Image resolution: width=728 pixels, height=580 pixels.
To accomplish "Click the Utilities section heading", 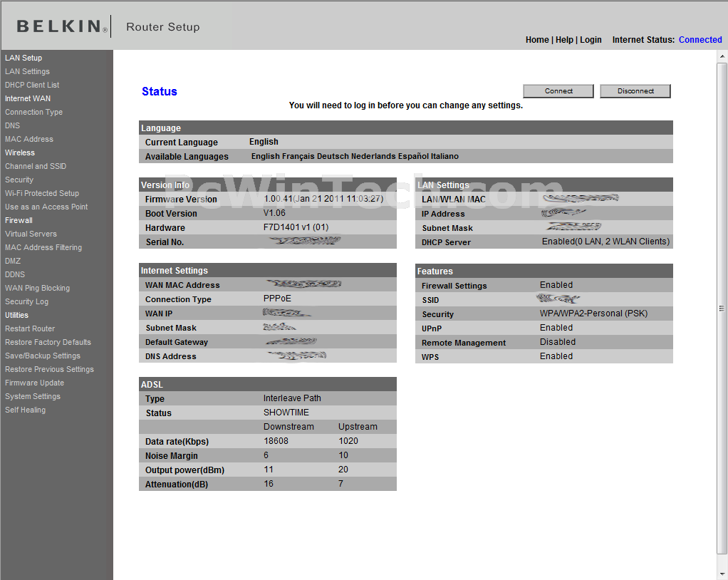I will click(x=16, y=316).
